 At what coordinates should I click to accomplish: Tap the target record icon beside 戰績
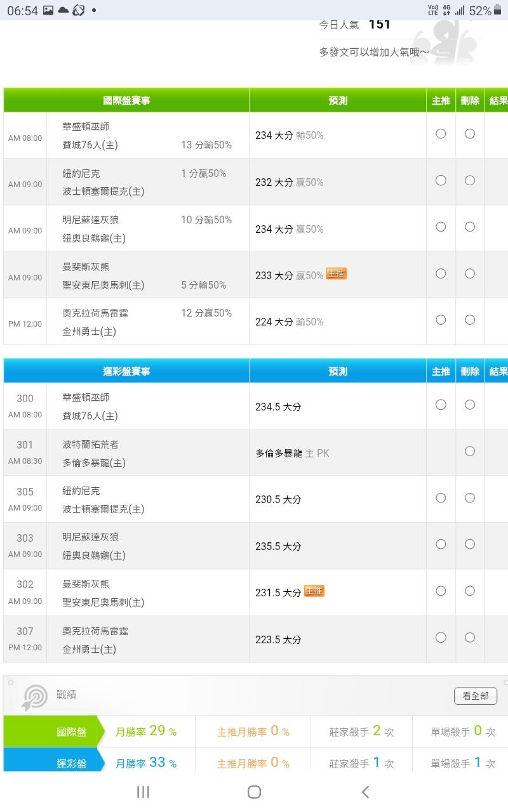pyautogui.click(x=34, y=697)
